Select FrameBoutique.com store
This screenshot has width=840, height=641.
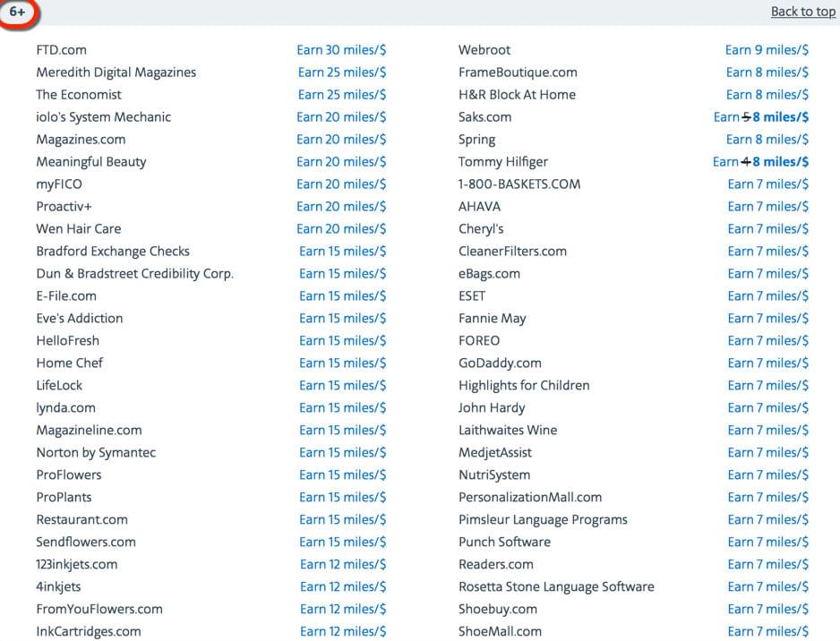pos(518,73)
